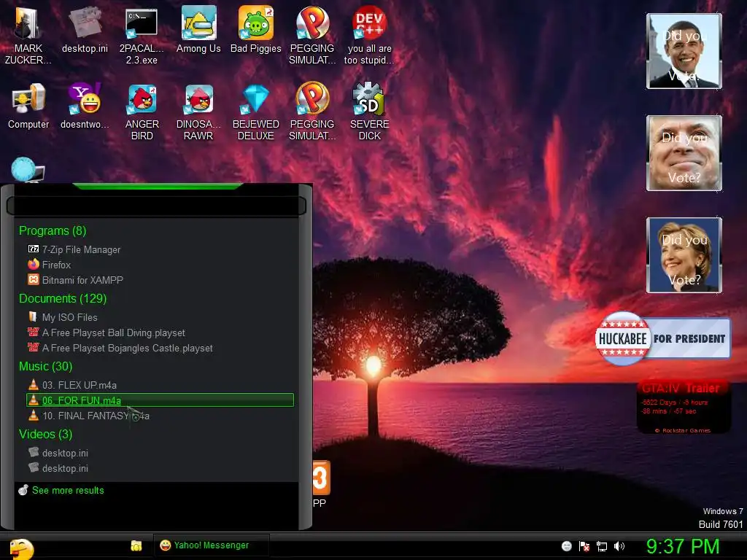Play 03. FLEX UP.m4a

coord(160,385)
